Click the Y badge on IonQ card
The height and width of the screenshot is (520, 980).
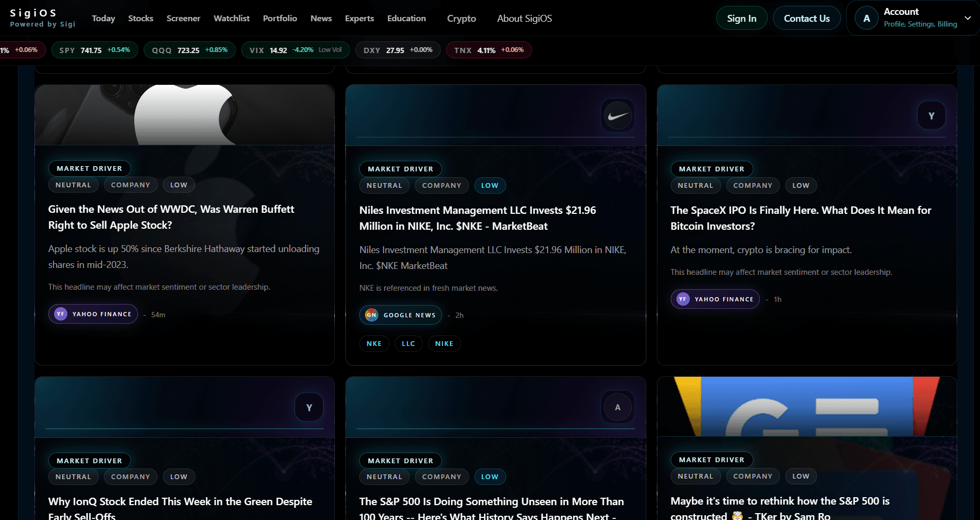309,408
